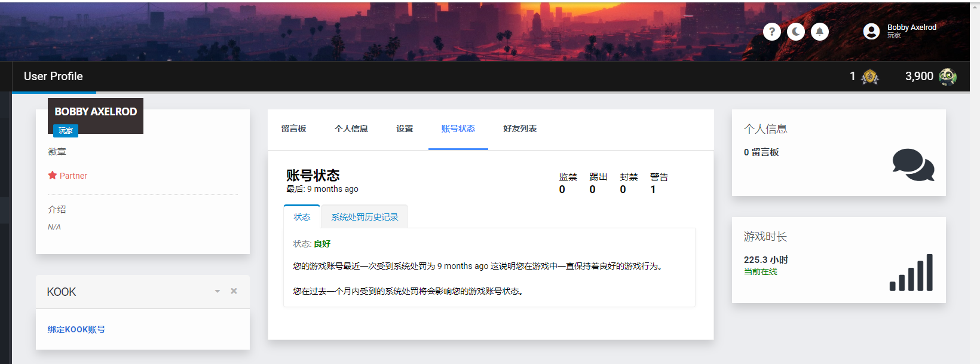The width and height of the screenshot is (980, 364).
Task: Open 系统处罚历史记录 sub-tab
Action: coord(365,217)
